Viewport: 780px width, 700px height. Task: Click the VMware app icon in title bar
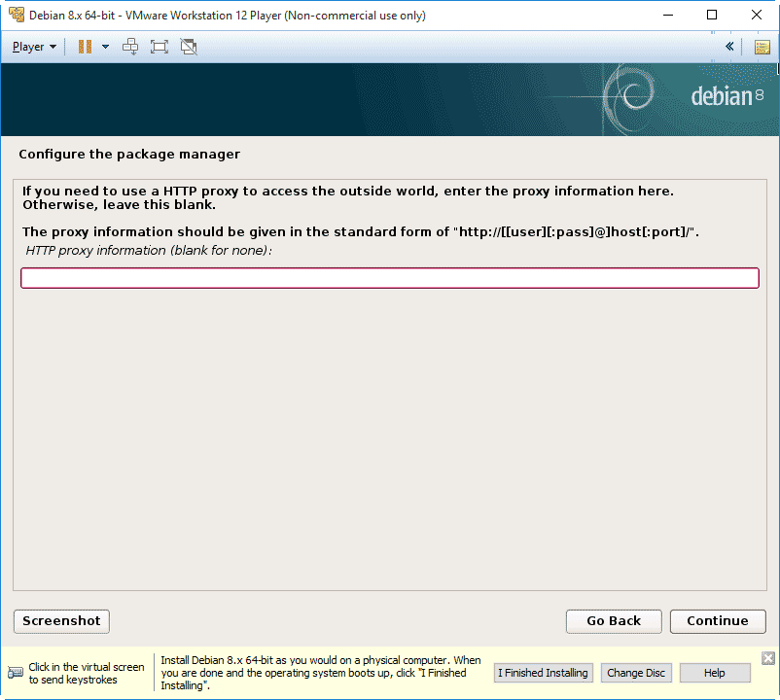pos(16,16)
